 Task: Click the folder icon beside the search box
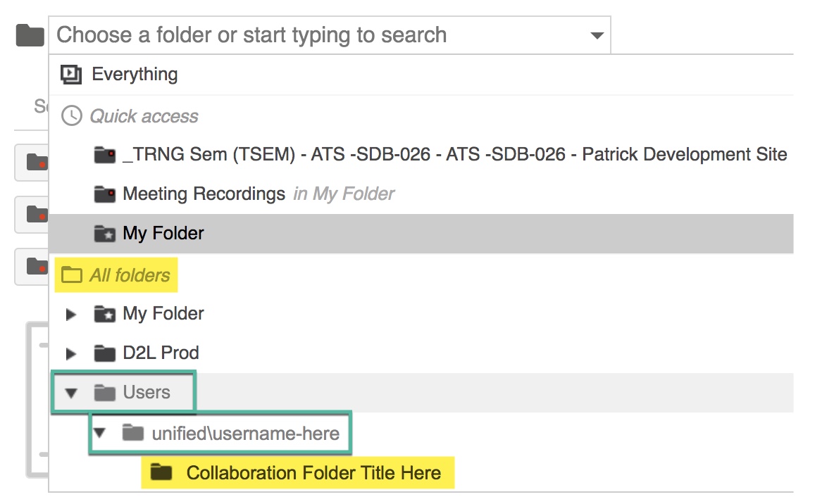click(30, 35)
